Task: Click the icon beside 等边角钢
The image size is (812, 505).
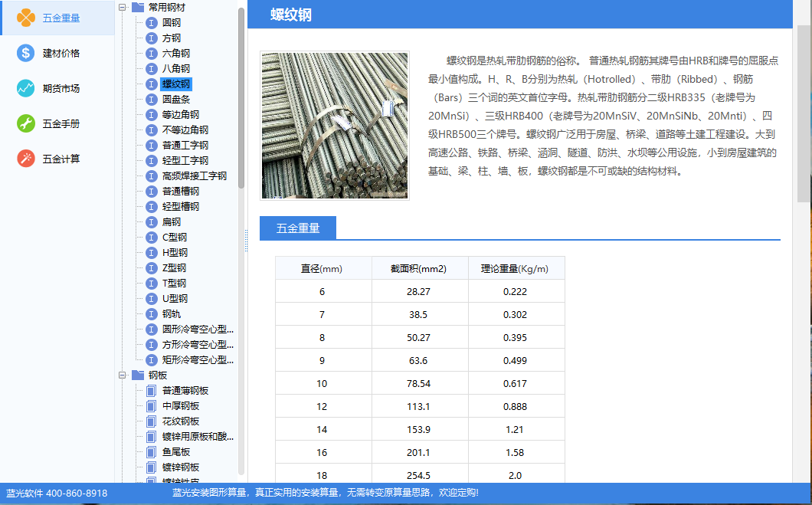Action: point(151,115)
